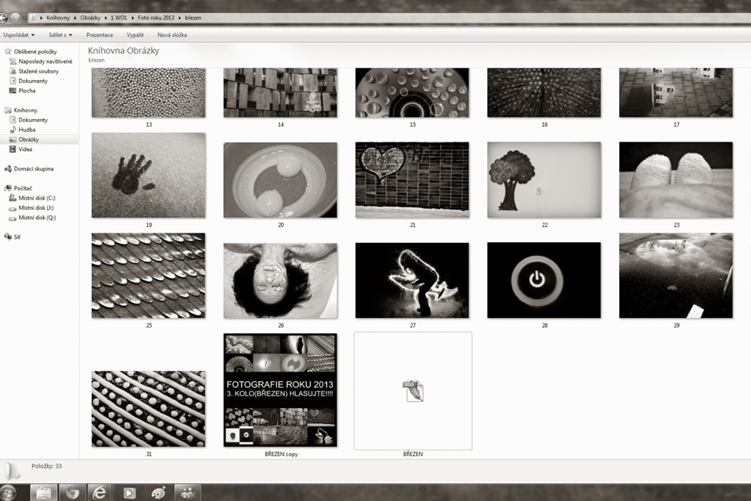The height and width of the screenshot is (501, 751).
Task: Select thumbnail 16 with radiating dots
Action: (x=544, y=92)
